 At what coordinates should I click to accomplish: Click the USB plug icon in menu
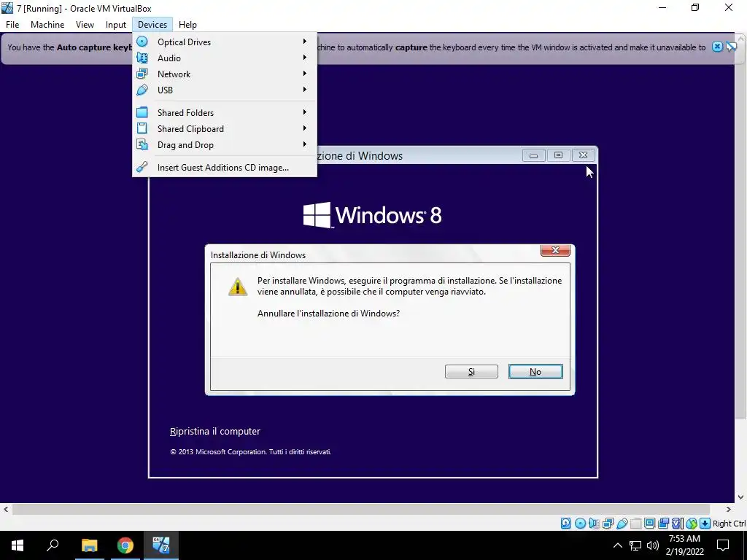pos(142,90)
